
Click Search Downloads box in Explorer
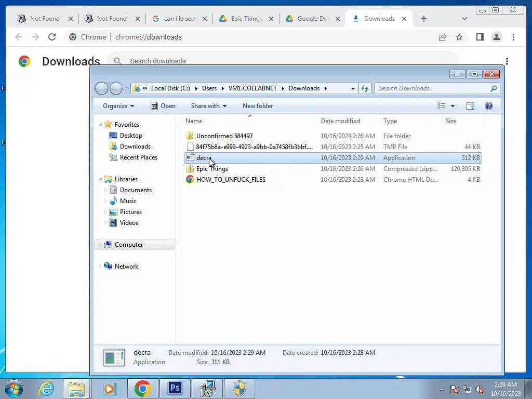pyautogui.click(x=437, y=88)
